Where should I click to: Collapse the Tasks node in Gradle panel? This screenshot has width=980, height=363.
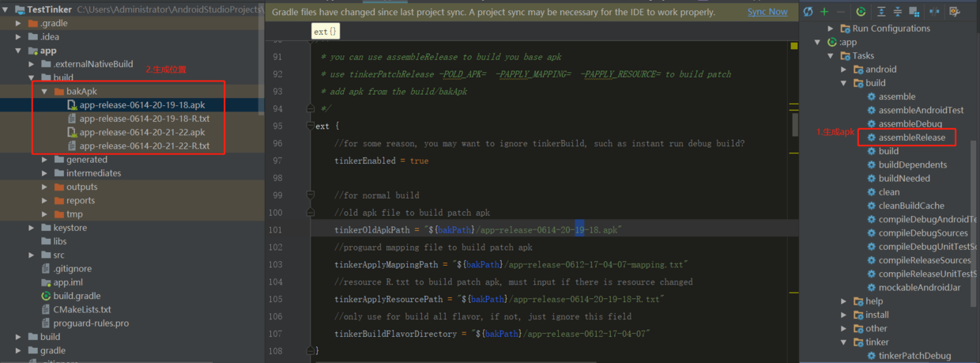[831, 56]
